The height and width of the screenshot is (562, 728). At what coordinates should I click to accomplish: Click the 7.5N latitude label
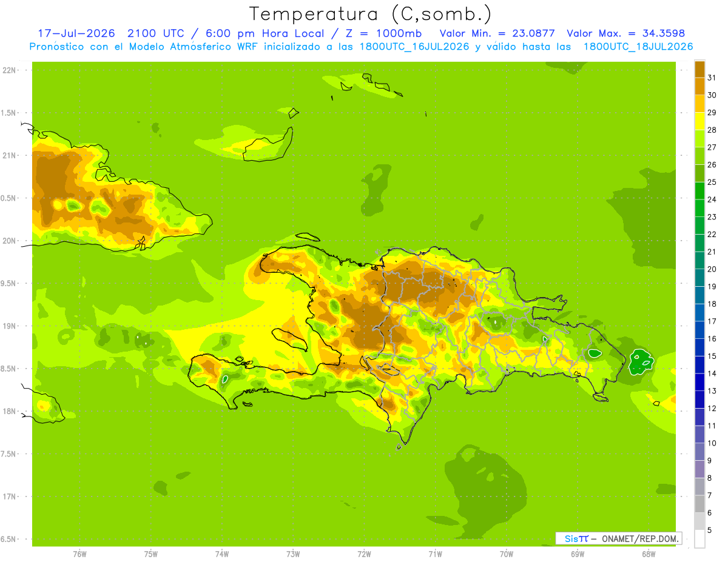tap(8, 454)
